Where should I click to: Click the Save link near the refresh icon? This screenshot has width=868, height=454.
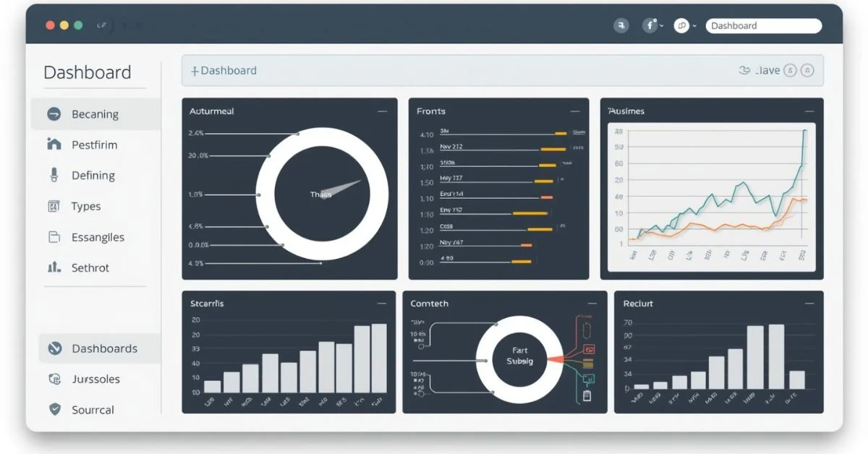tap(769, 69)
